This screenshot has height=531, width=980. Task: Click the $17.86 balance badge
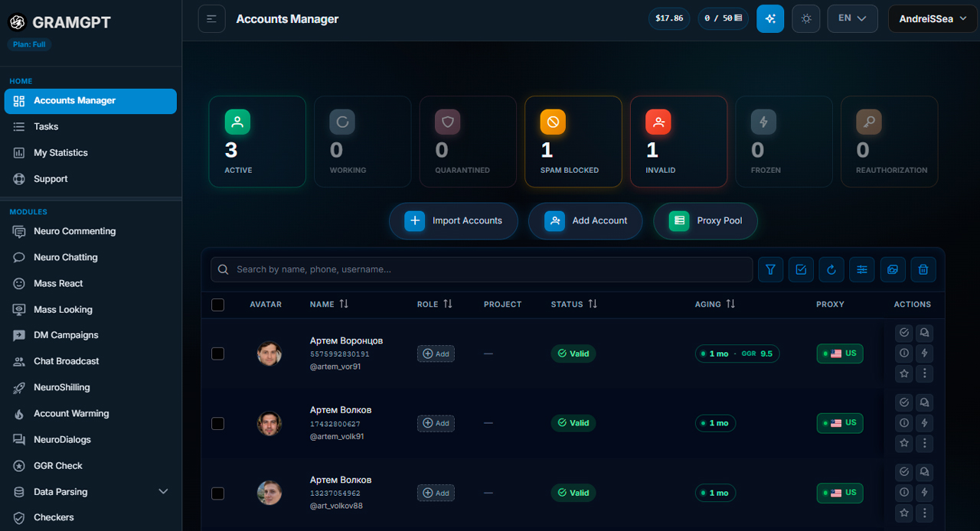669,18
